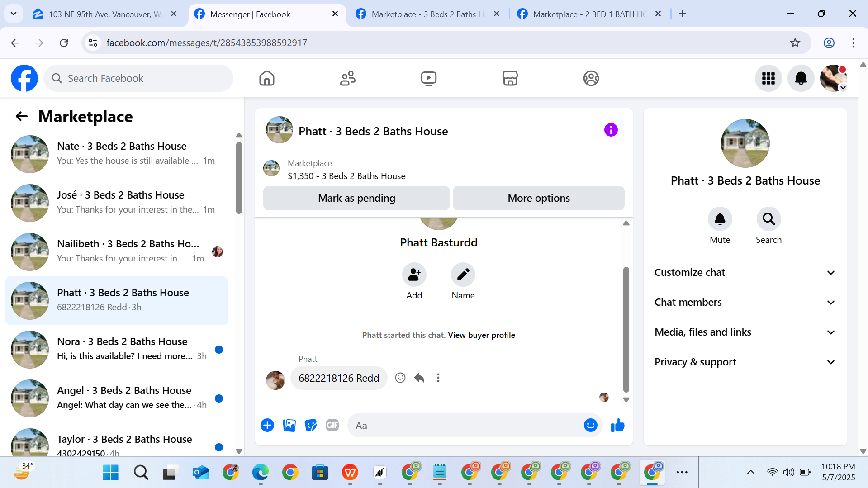
Task: Open Outlook from taskbar
Action: point(200,473)
